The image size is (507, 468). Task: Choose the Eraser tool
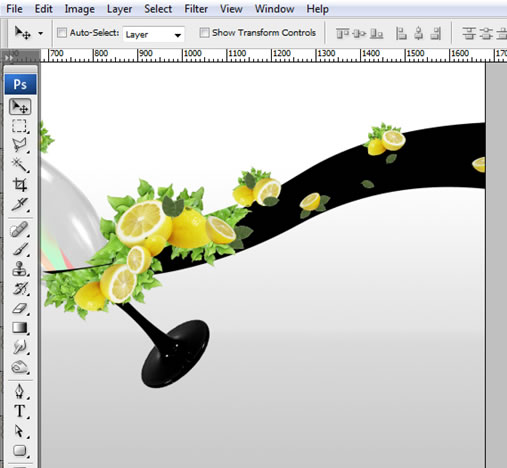[19, 308]
